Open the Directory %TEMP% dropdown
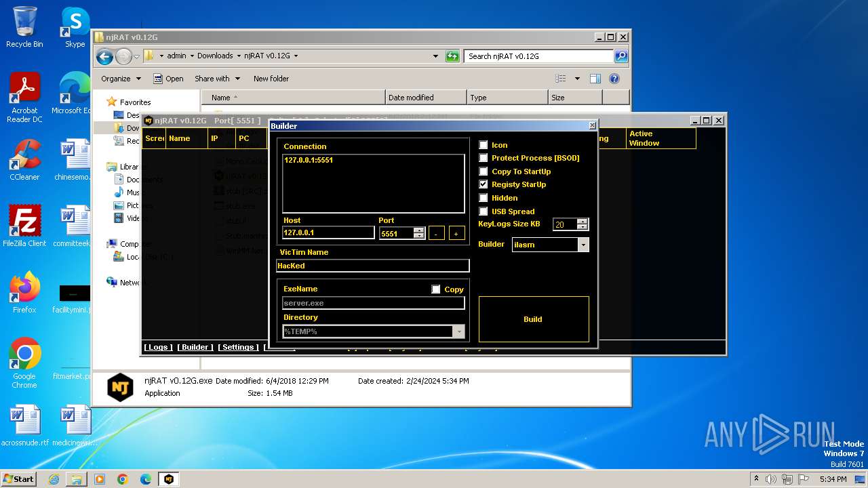 click(x=459, y=331)
